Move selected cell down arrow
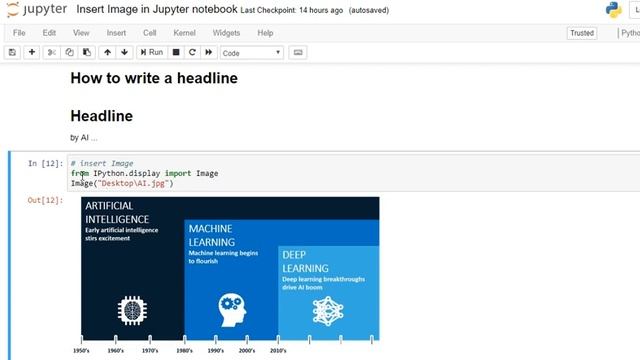Image resolution: width=640 pixels, height=360 pixels. (x=124, y=52)
